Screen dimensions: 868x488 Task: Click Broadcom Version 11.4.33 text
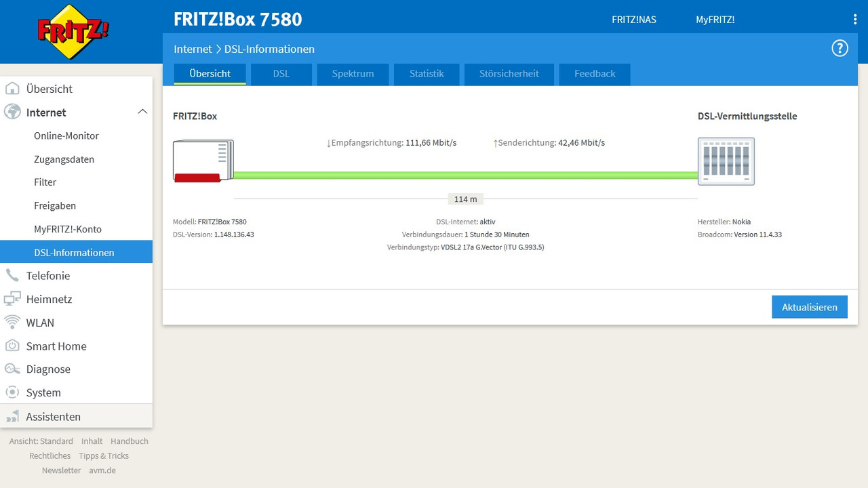pos(740,235)
